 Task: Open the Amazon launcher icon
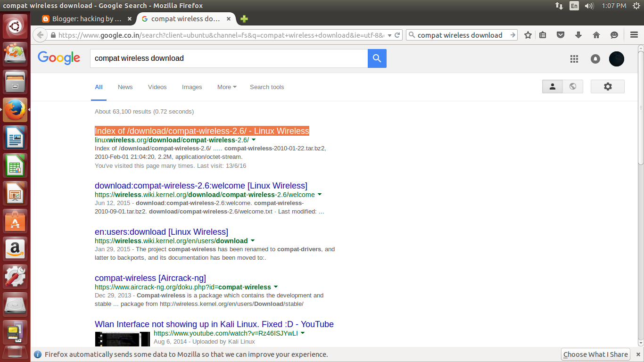coord(16,249)
